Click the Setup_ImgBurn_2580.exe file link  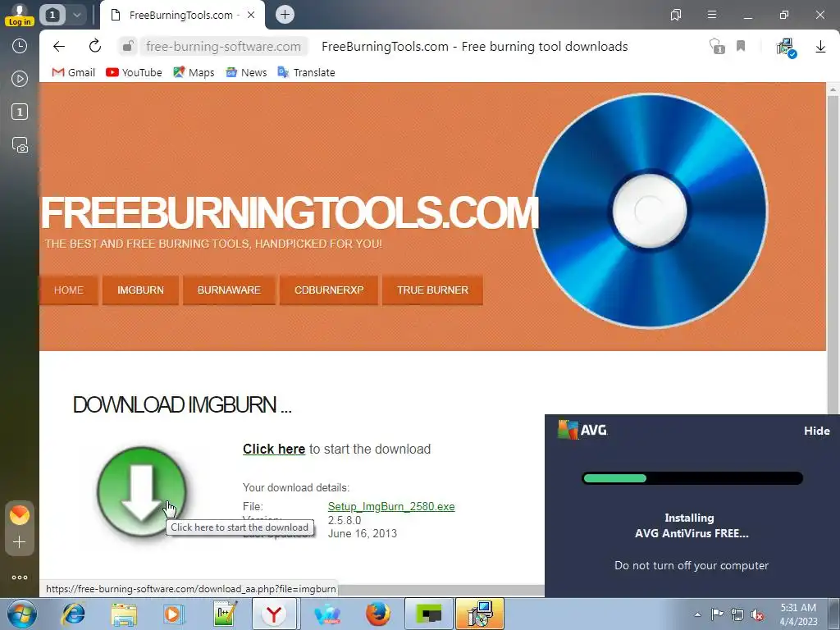pyautogui.click(x=391, y=506)
